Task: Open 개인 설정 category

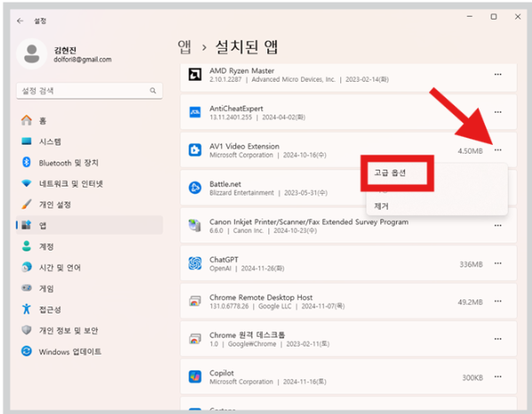Action: pos(89,204)
